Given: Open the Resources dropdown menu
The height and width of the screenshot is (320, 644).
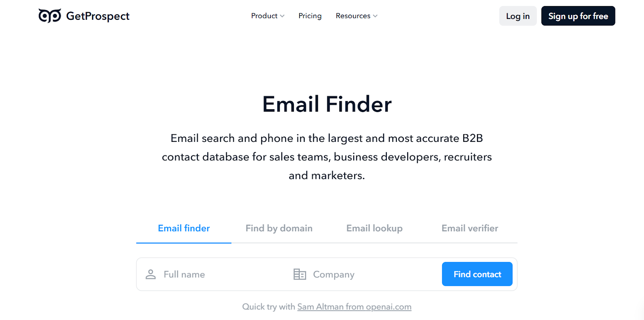Looking at the screenshot, I should [353, 16].
